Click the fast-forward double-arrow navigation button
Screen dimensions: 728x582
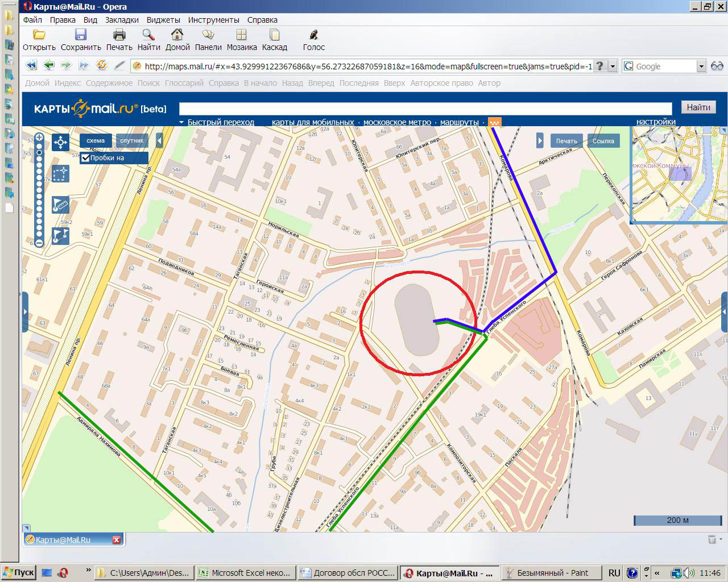point(84,65)
